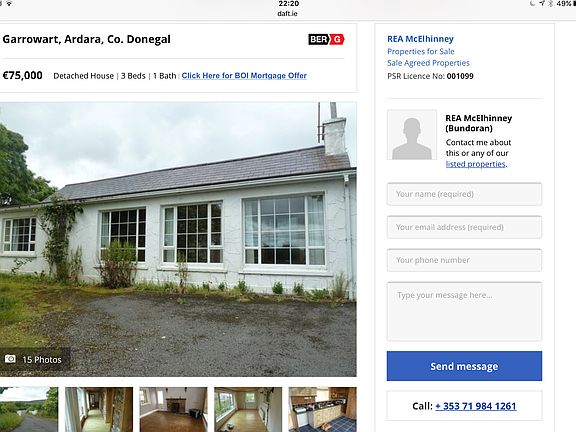Click the agent profile avatar placeholder
This screenshot has height=432, width=576.
click(x=412, y=134)
